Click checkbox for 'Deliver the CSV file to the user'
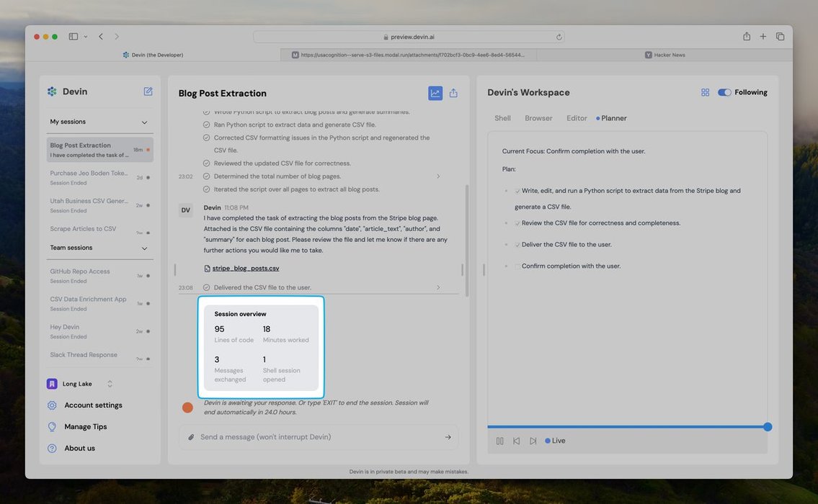The image size is (818, 504). click(x=517, y=245)
